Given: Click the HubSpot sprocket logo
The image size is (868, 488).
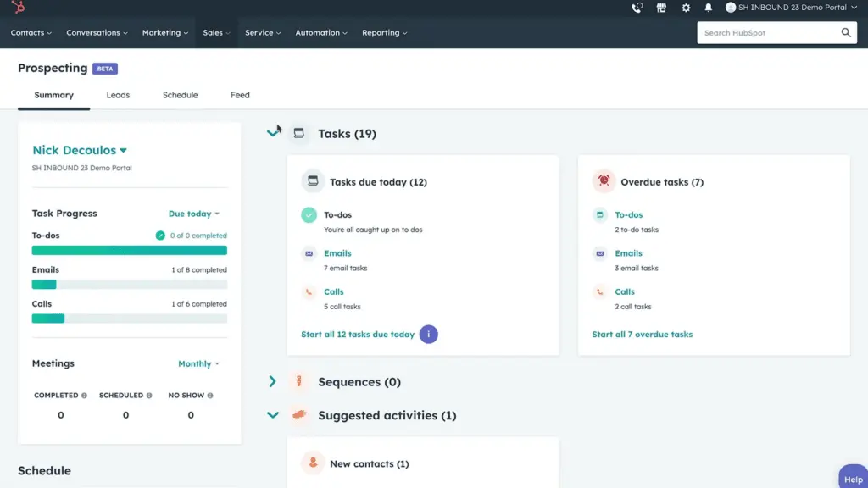Looking at the screenshot, I should [x=19, y=7].
